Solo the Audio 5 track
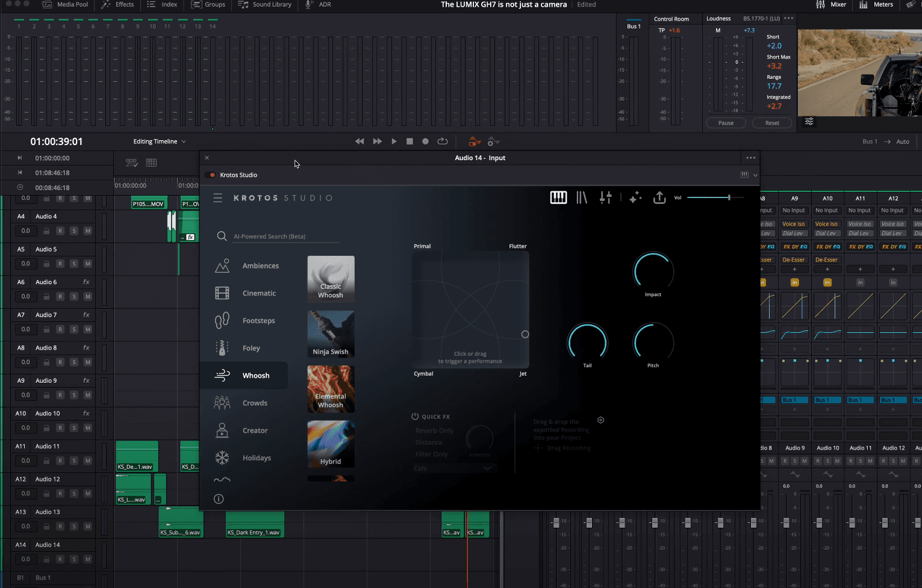922x588 pixels. point(74,264)
